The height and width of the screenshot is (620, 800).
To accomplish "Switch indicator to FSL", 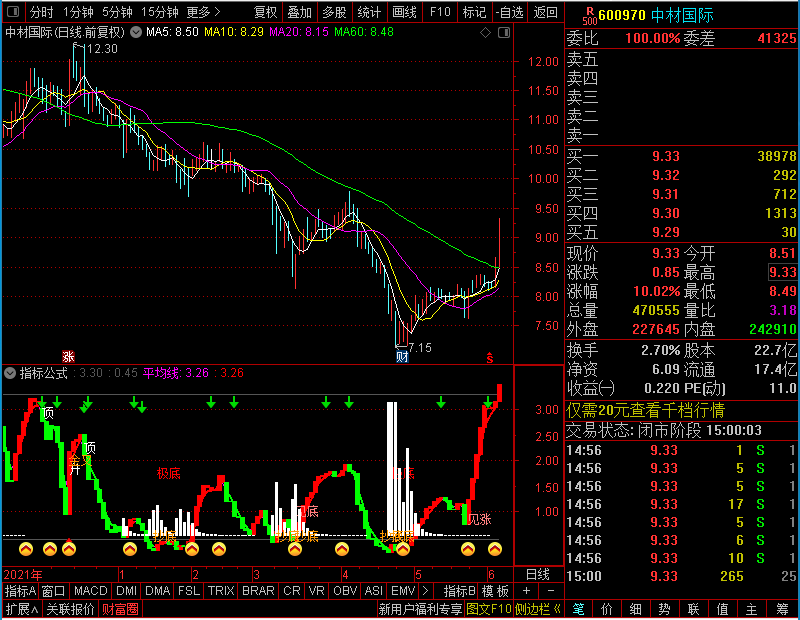I will tap(189, 591).
